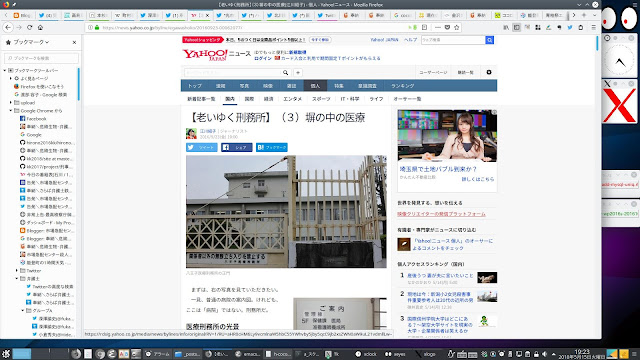Open the 詳しくはこちら ad link
Image resolution: width=640 pixels, height=360 pixels.
(x=478, y=179)
